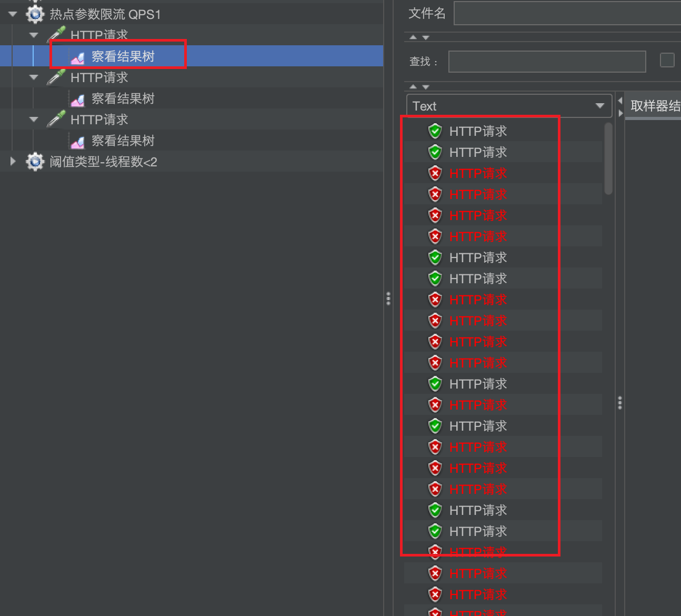
Task: Open the Text renderer dropdown
Action: pos(509,106)
